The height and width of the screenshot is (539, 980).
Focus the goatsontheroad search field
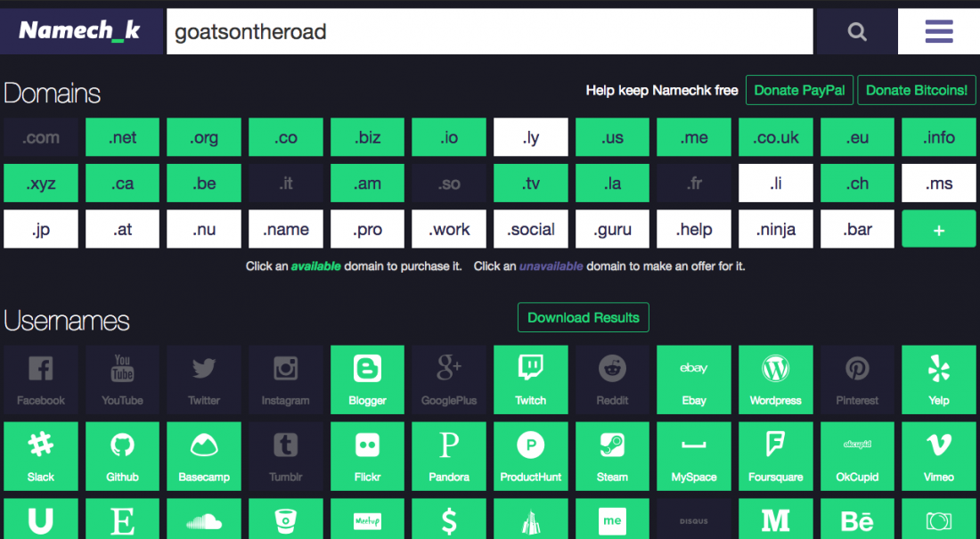click(x=489, y=31)
